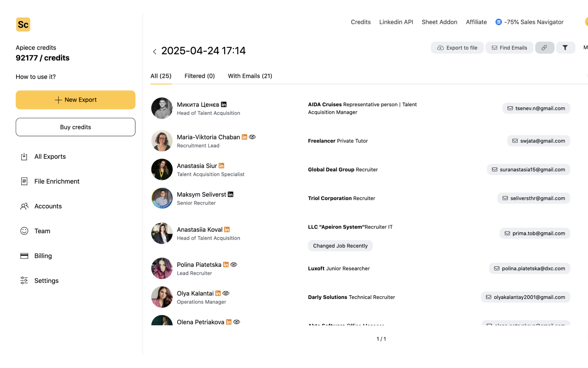This screenshot has width=588, height=368.
Task: Click envelope icon beside tsenev.n@gmail.com
Action: coord(510,109)
